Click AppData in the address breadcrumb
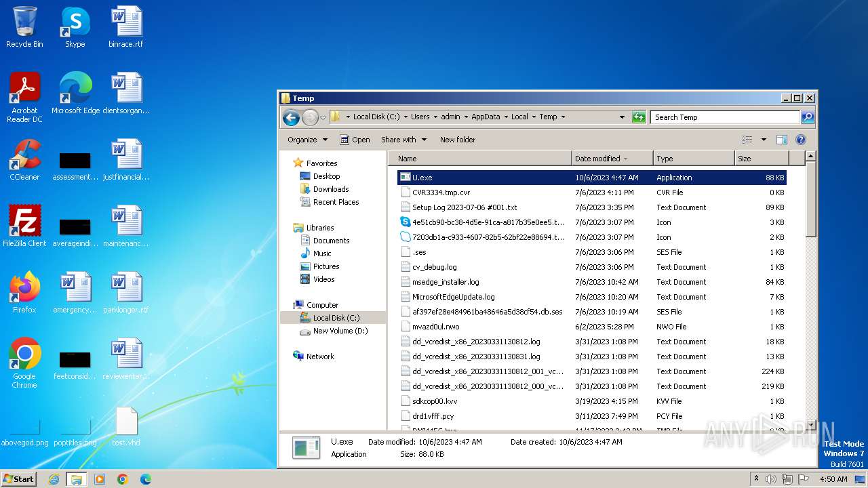 pyautogui.click(x=486, y=117)
